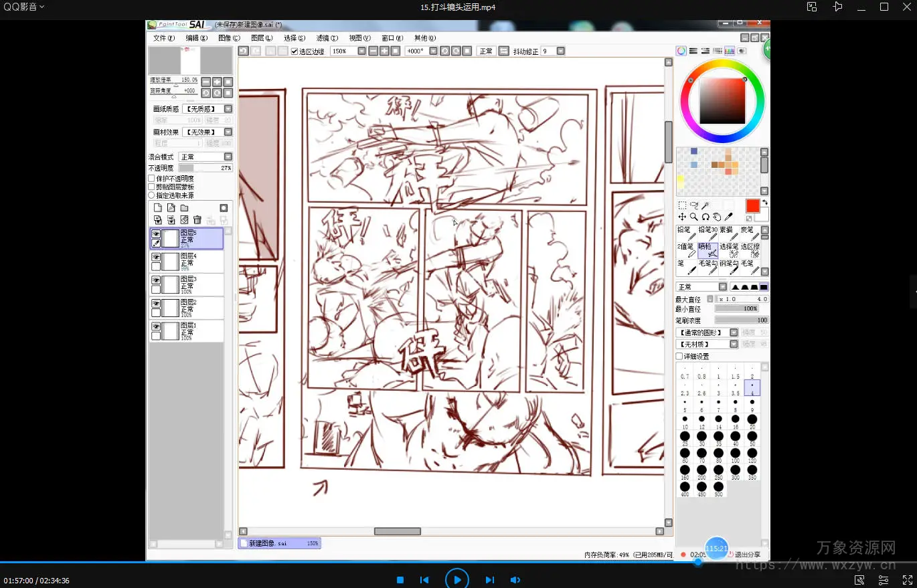Click the QQ影音 title menu button
This screenshot has width=917, height=588.
click(24, 7)
